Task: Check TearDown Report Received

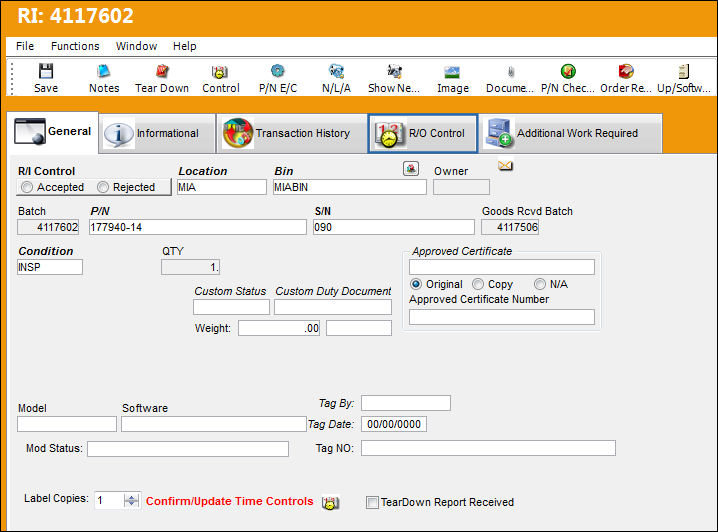Action: pos(372,502)
